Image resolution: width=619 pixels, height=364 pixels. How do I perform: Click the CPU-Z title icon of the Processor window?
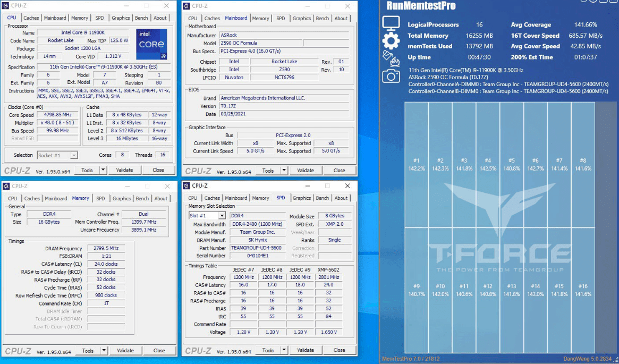click(6, 6)
